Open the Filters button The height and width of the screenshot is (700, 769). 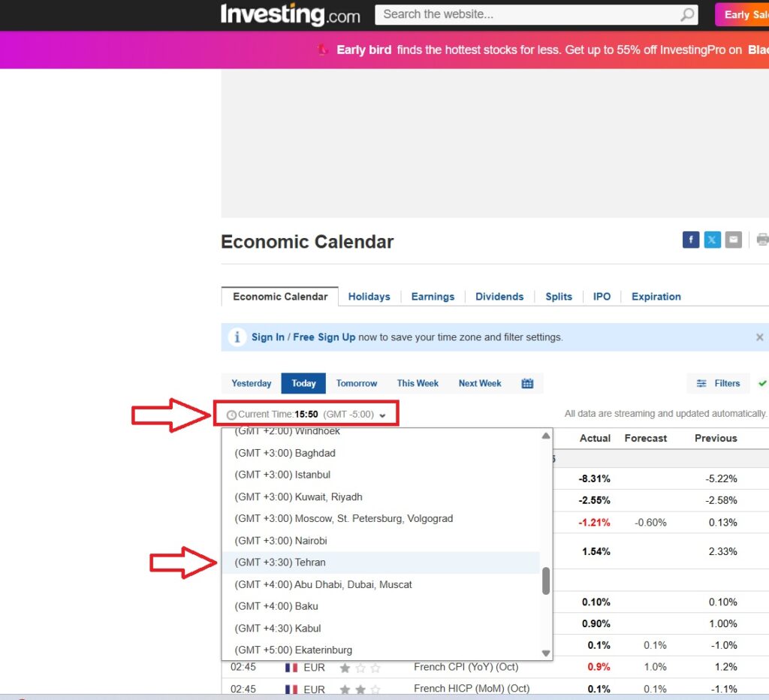click(x=718, y=383)
